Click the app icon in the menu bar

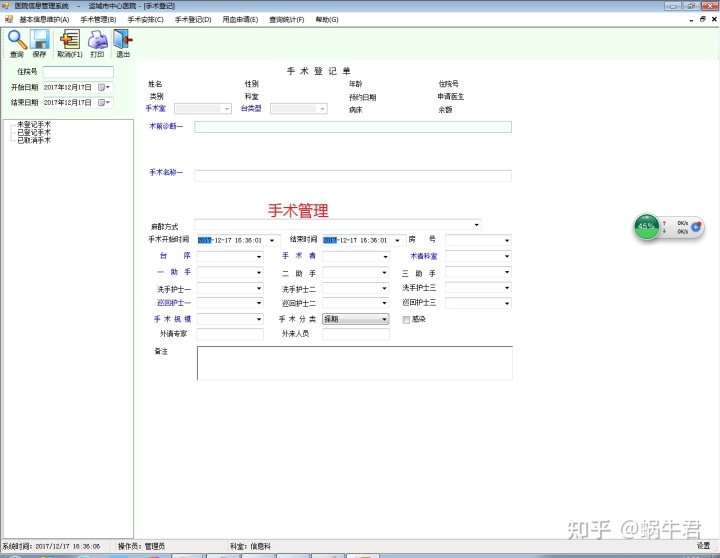(9, 19)
